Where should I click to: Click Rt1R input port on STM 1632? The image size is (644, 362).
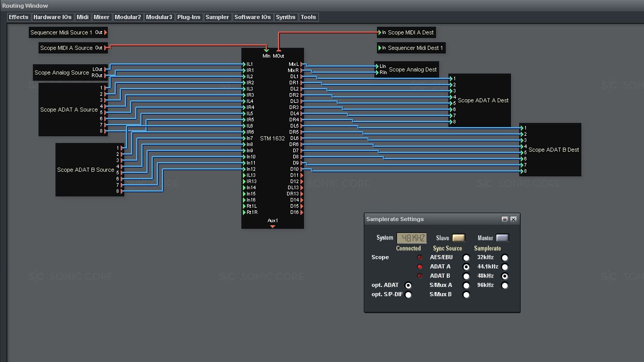pos(244,212)
